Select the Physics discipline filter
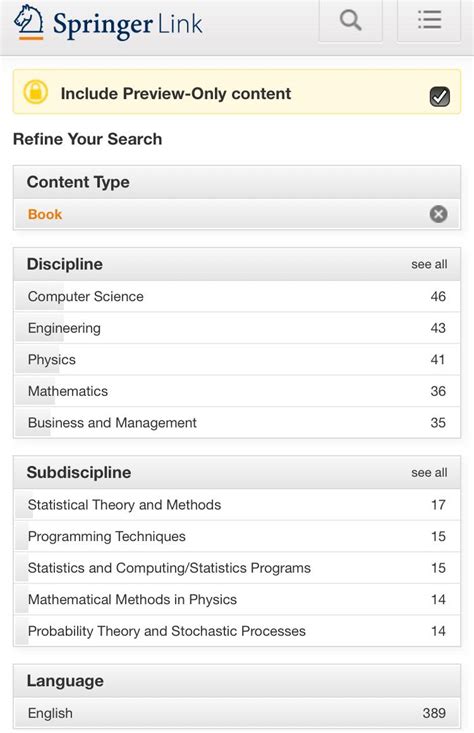Screen dimensions: 474x733 click(237, 359)
